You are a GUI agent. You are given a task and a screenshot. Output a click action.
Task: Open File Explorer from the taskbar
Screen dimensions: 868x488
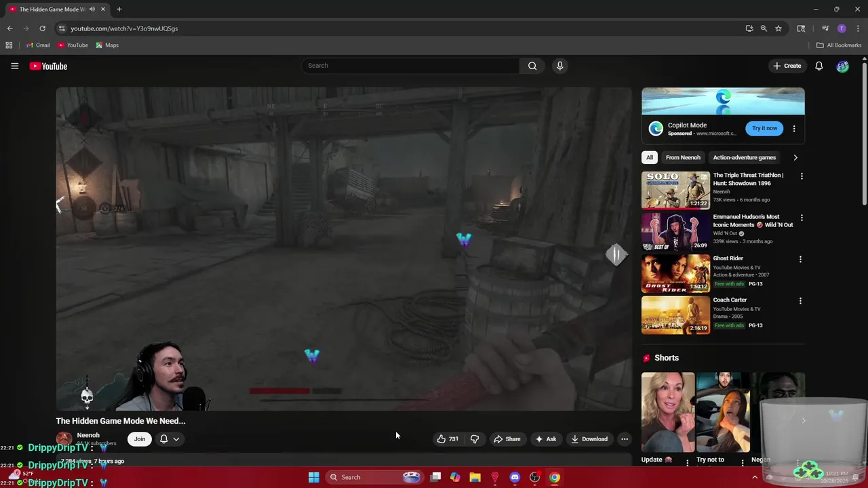click(475, 477)
